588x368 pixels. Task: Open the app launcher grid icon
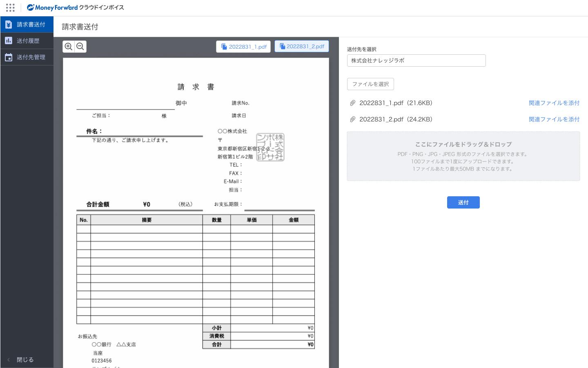[10, 8]
